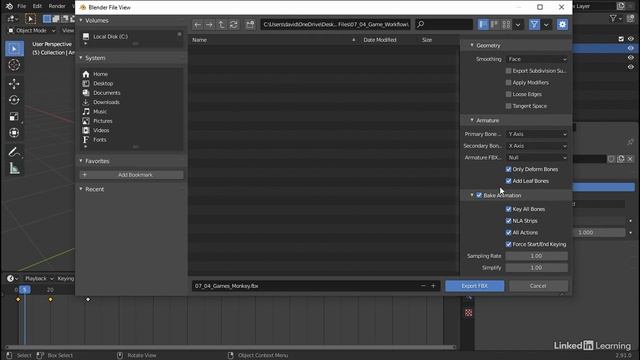Select the Rotate tool
The width and height of the screenshot is (640, 360).
[14, 100]
